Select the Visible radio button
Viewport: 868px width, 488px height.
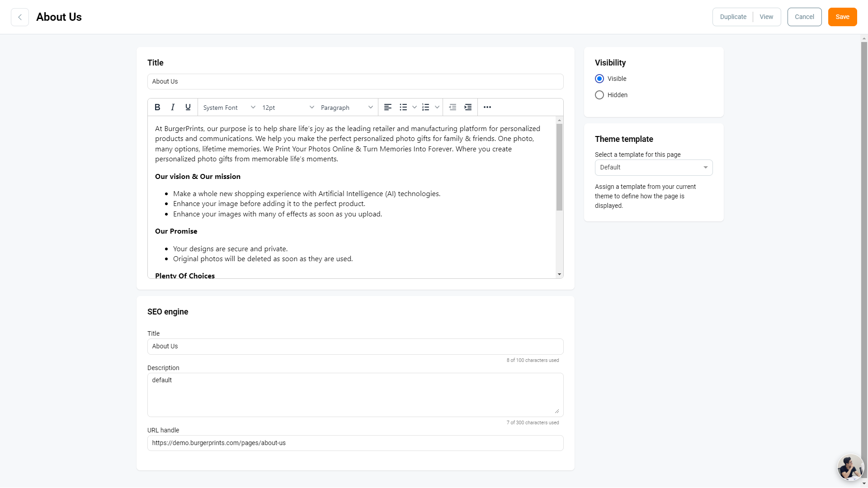click(599, 78)
